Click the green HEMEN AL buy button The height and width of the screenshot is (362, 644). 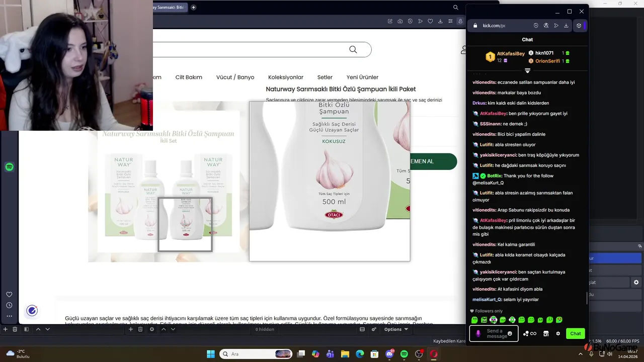pyautogui.click(x=433, y=161)
